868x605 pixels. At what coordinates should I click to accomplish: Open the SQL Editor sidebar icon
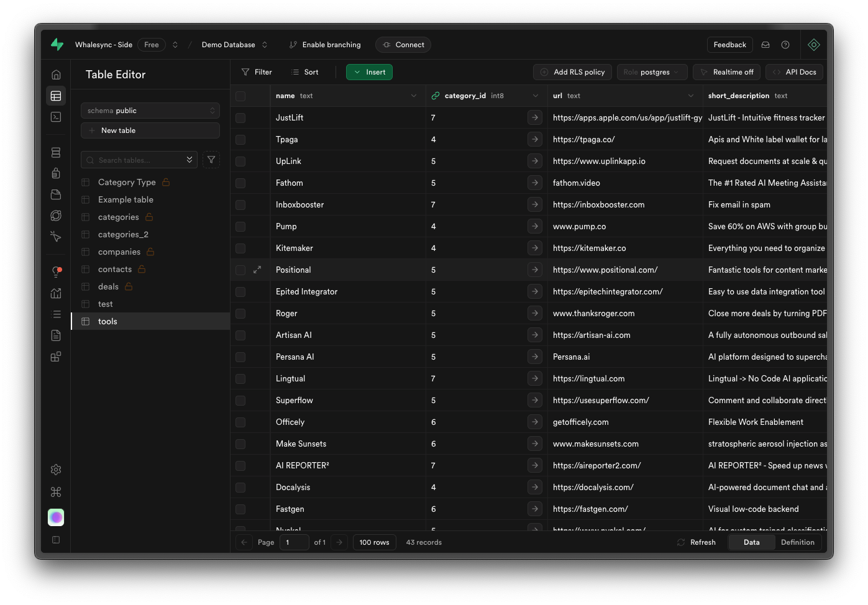[x=56, y=117]
